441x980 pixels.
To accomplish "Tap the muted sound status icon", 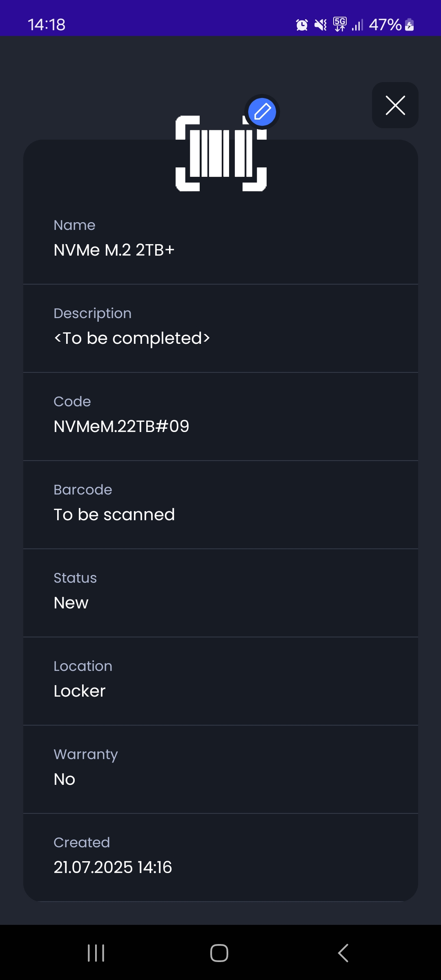I will [x=321, y=25].
